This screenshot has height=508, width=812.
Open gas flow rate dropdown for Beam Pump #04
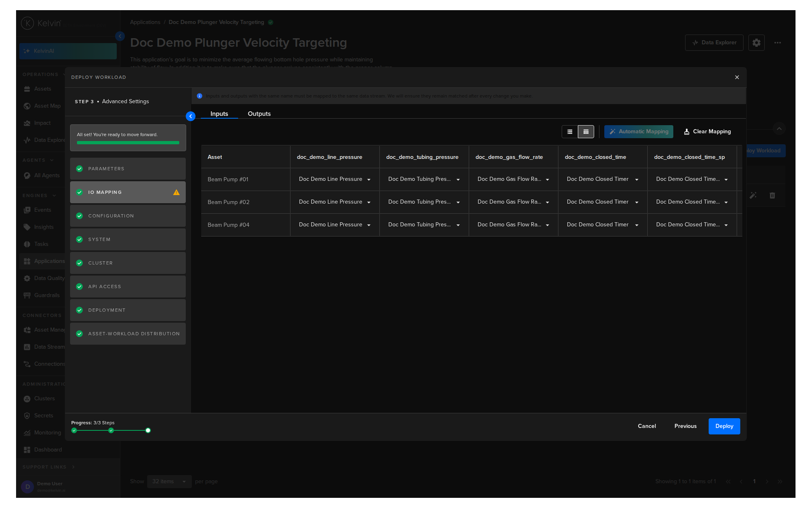pos(513,225)
